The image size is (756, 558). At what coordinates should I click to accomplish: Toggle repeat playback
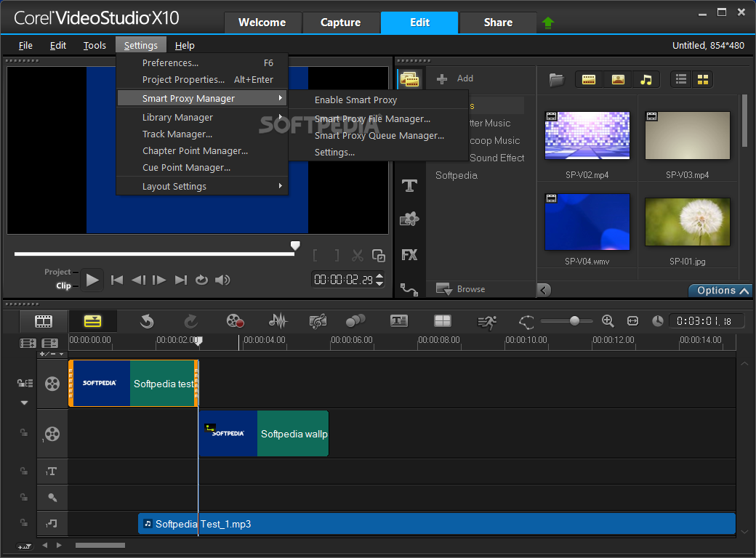tap(201, 280)
